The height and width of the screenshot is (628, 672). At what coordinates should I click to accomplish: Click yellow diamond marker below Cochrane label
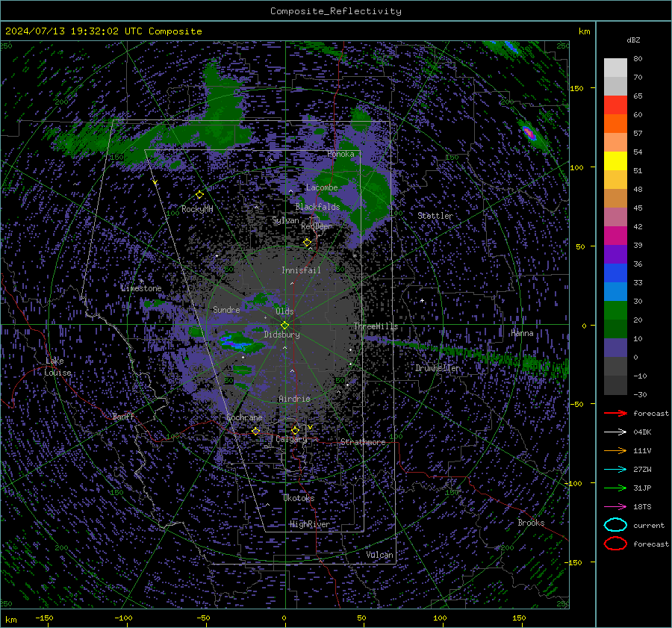pyautogui.click(x=255, y=431)
